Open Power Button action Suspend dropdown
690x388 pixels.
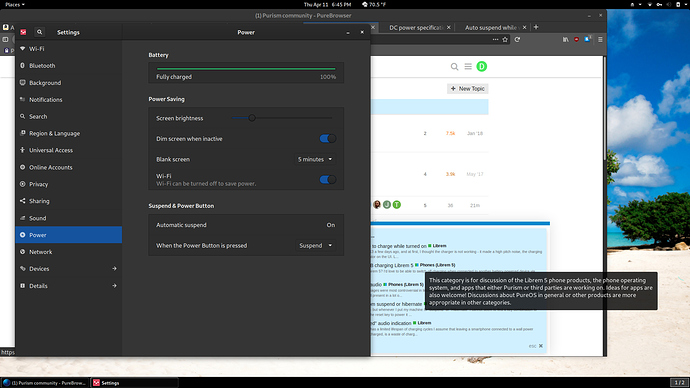(x=316, y=245)
